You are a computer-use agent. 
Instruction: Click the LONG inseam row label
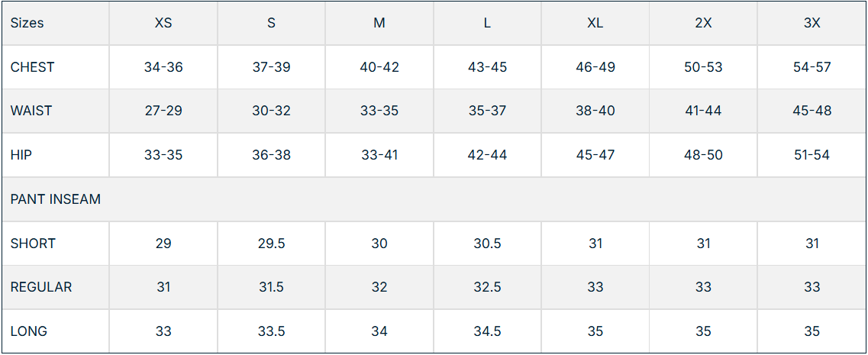(29, 331)
